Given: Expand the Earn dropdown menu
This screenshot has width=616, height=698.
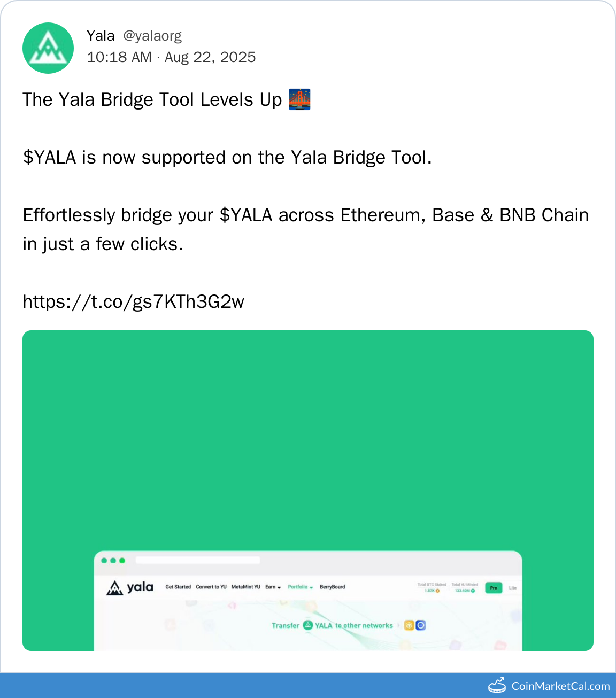Looking at the screenshot, I should pyautogui.click(x=273, y=587).
